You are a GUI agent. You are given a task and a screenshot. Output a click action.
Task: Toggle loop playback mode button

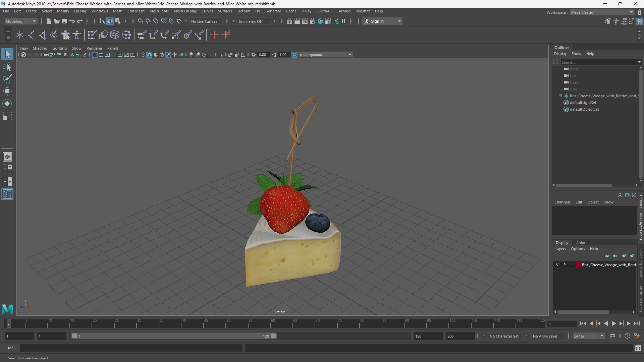click(612, 336)
